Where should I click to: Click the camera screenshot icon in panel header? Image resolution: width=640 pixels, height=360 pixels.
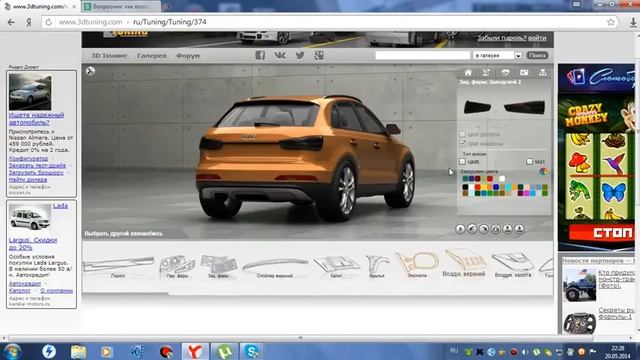click(524, 73)
